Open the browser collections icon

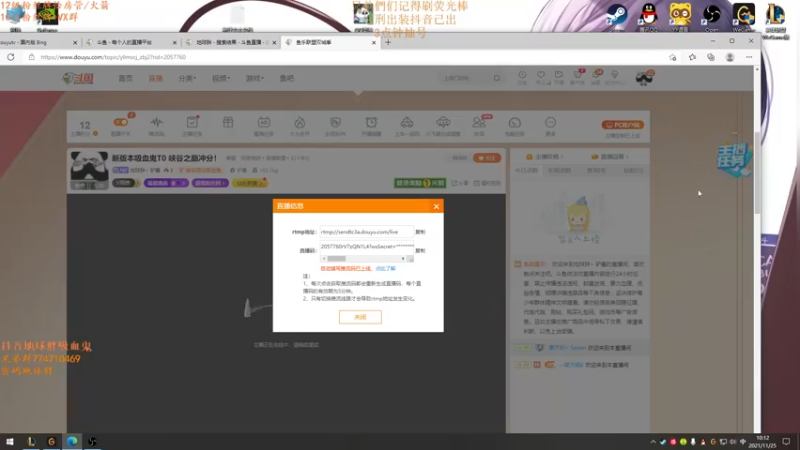(x=711, y=57)
